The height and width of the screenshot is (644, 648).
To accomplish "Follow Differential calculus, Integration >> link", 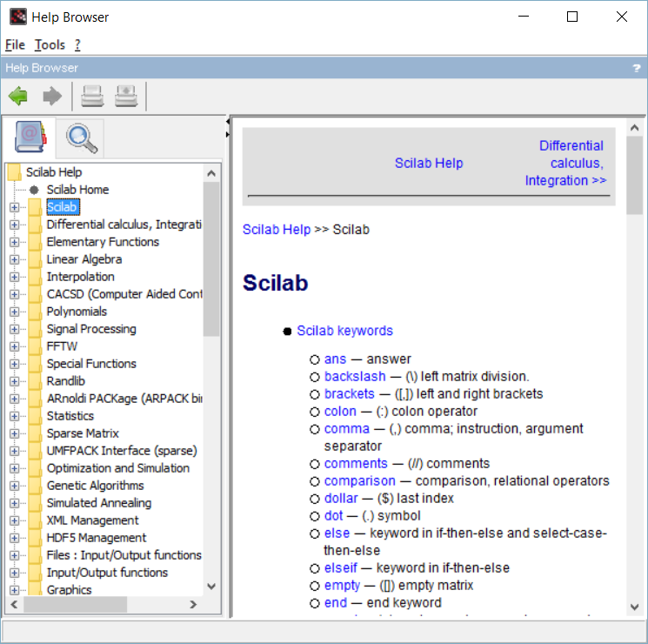I will [x=564, y=163].
